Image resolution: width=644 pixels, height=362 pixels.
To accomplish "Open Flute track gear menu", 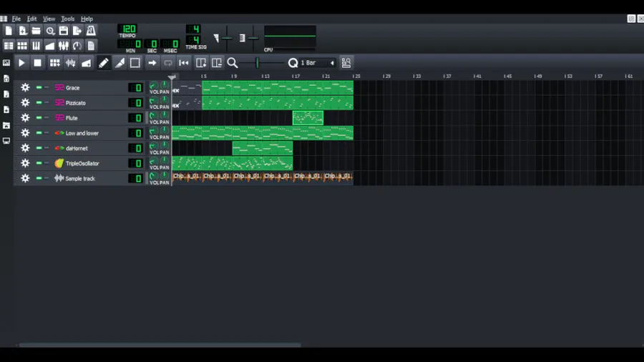I will tap(25, 118).
